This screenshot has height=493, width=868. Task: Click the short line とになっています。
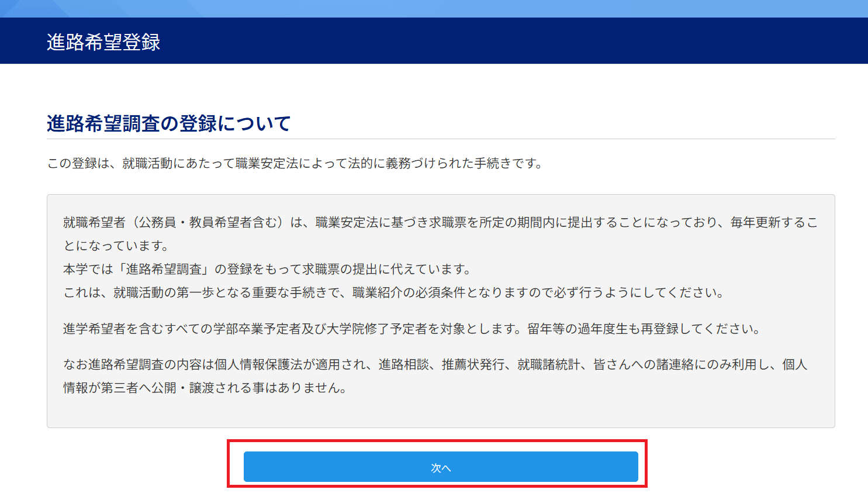(116, 246)
